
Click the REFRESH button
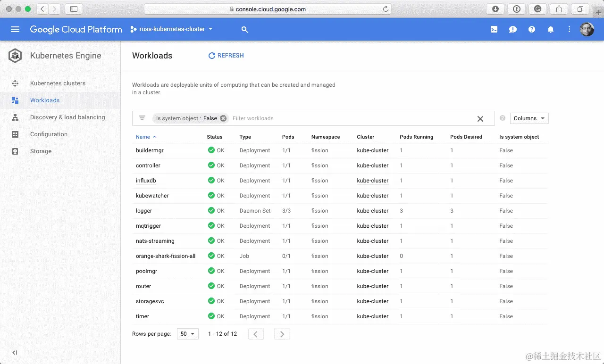pos(226,56)
